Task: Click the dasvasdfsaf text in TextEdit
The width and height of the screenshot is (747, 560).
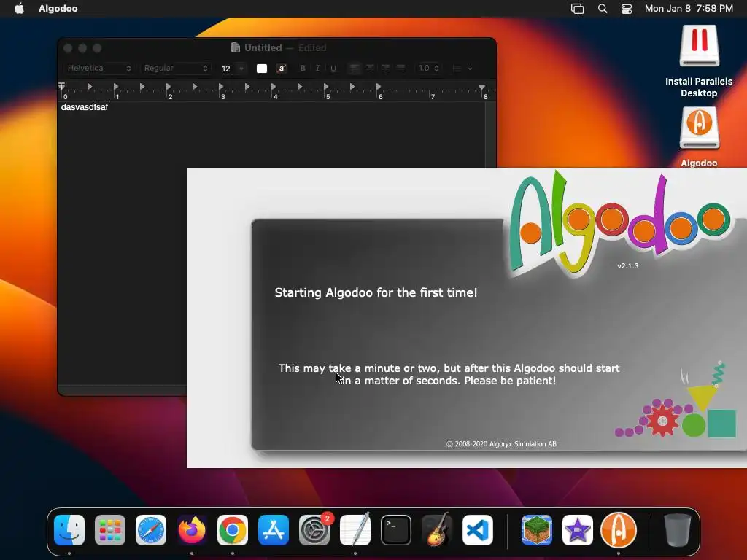Action: point(85,107)
